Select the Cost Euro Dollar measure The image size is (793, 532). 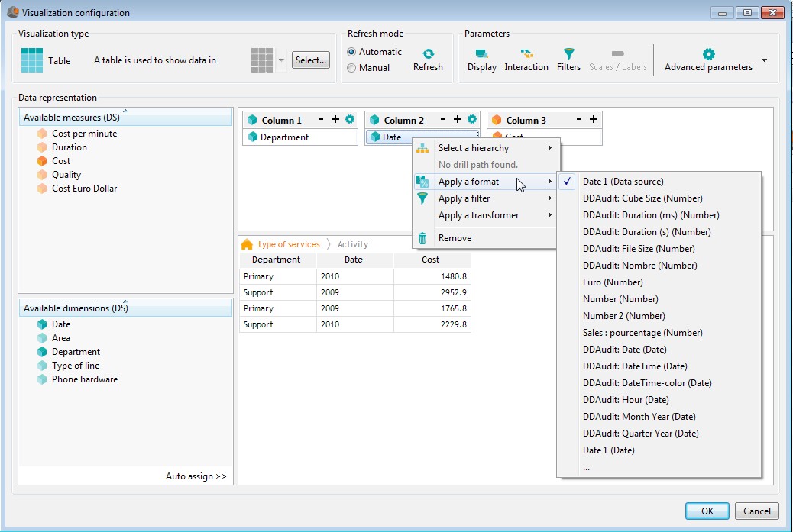(84, 188)
